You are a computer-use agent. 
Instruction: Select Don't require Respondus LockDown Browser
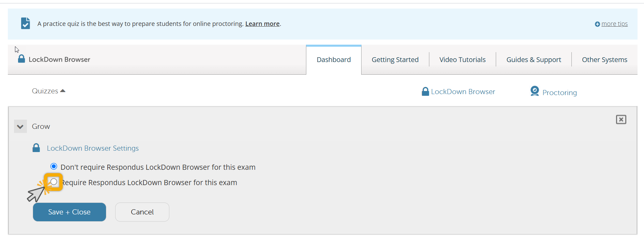pyautogui.click(x=54, y=166)
